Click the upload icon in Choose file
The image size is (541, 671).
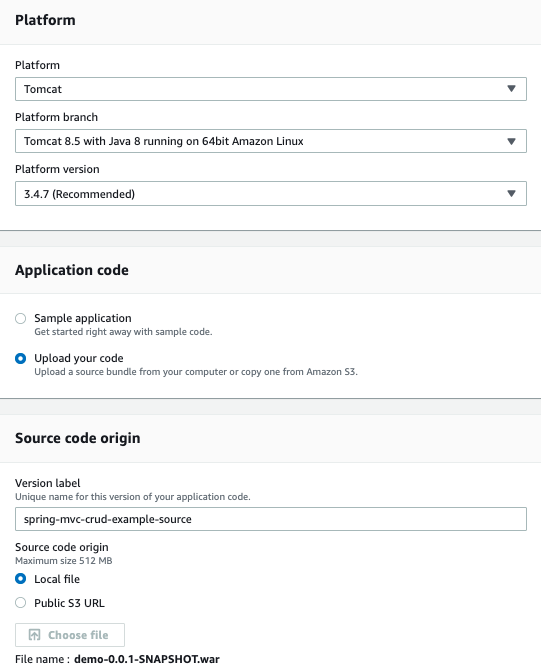[x=35, y=635]
